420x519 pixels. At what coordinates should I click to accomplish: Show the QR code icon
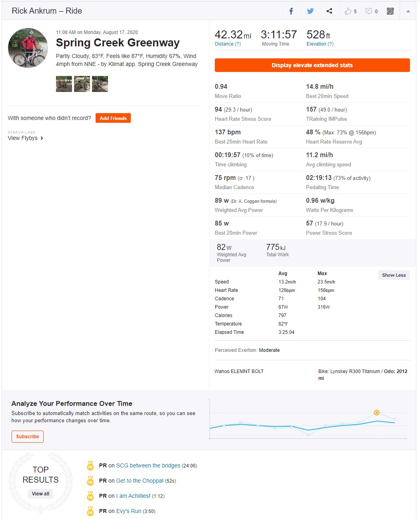coord(390,11)
